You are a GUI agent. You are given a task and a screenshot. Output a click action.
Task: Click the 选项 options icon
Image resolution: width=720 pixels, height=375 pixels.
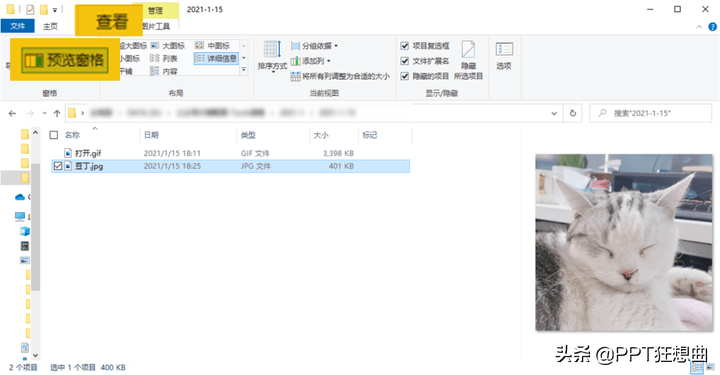click(x=504, y=56)
